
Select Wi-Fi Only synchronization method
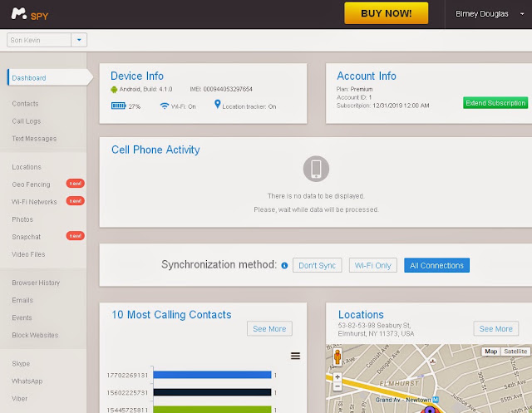[373, 265]
